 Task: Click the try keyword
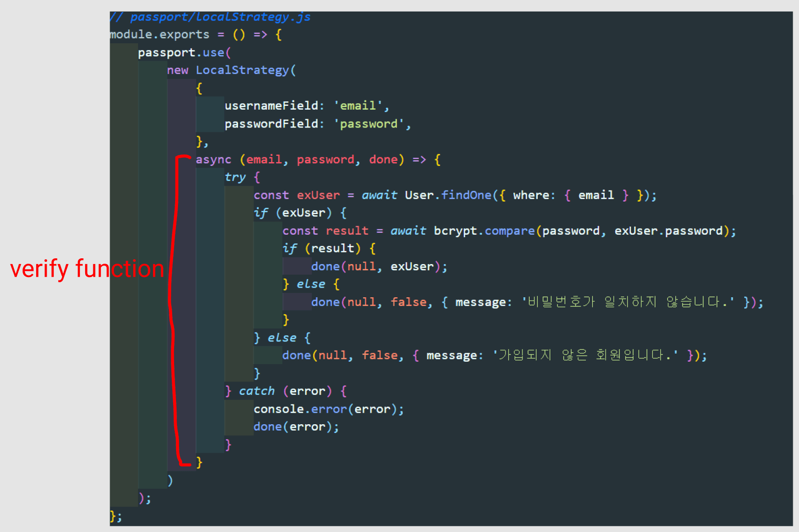point(235,177)
